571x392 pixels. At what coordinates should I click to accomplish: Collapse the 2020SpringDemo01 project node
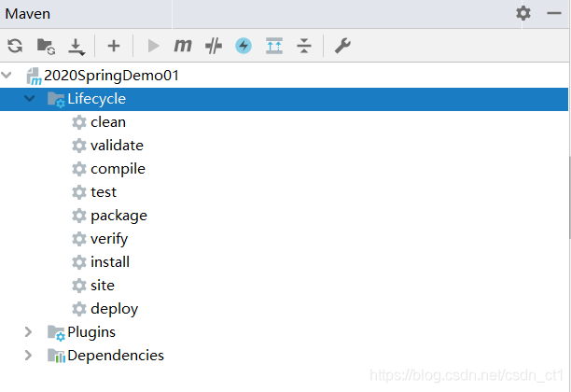point(7,76)
